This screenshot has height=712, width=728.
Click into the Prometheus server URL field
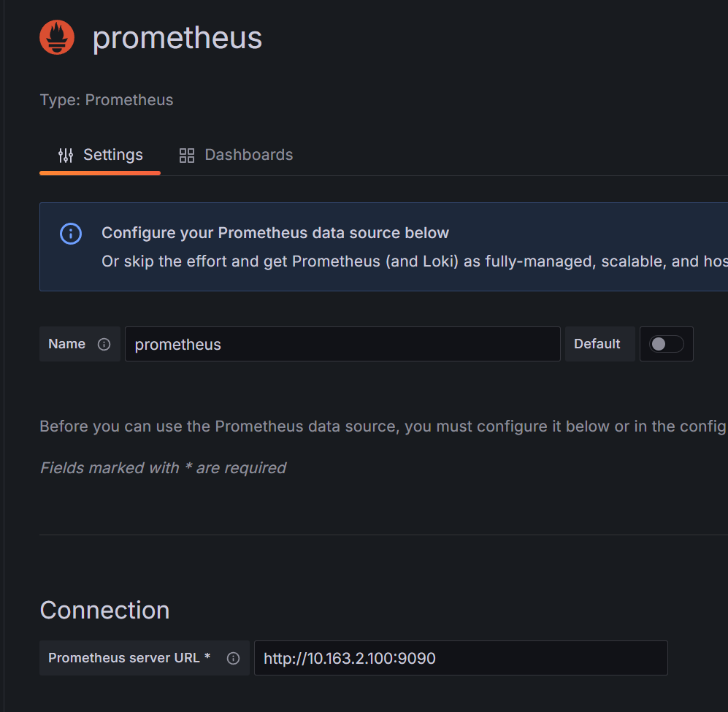click(x=460, y=658)
